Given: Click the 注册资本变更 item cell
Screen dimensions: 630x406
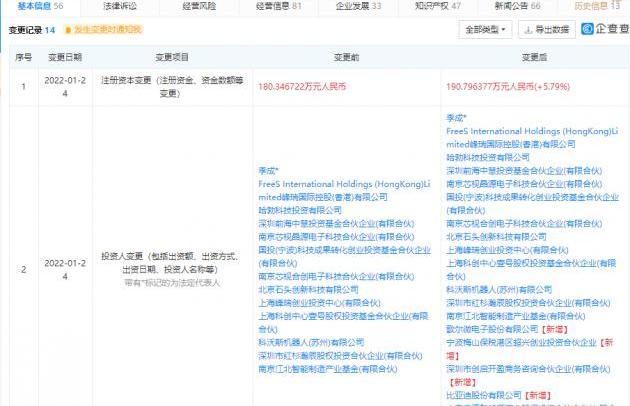Looking at the screenshot, I should (x=172, y=86).
